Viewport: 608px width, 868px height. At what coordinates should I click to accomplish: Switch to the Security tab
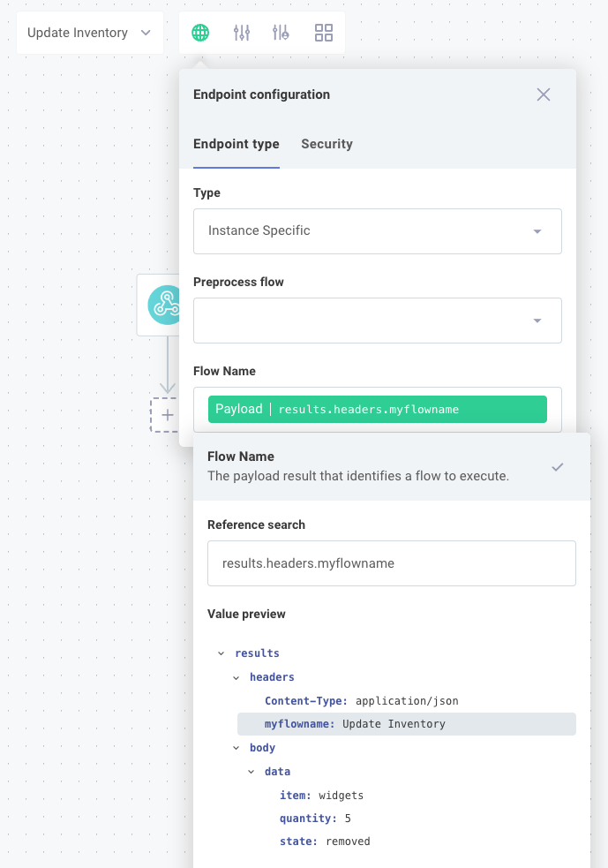(x=327, y=144)
